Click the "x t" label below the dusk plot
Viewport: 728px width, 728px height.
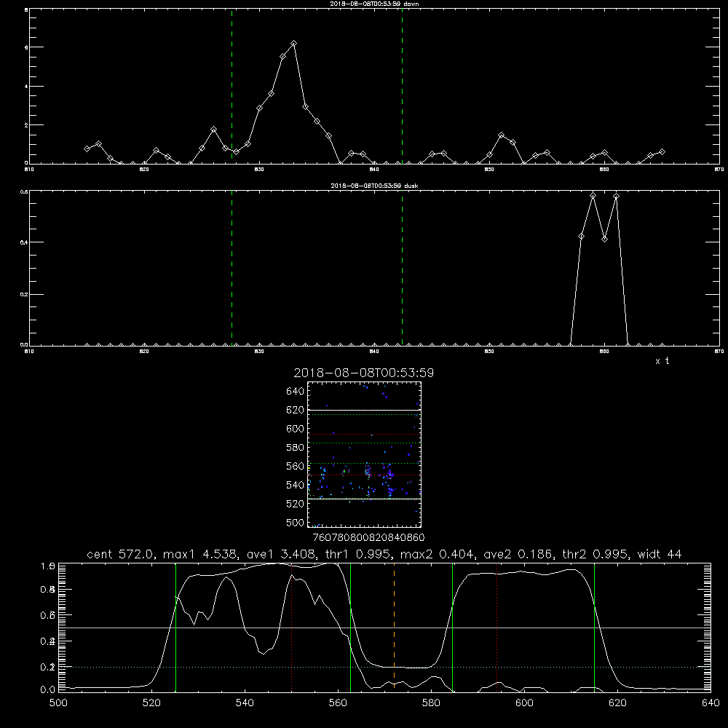tap(662, 361)
